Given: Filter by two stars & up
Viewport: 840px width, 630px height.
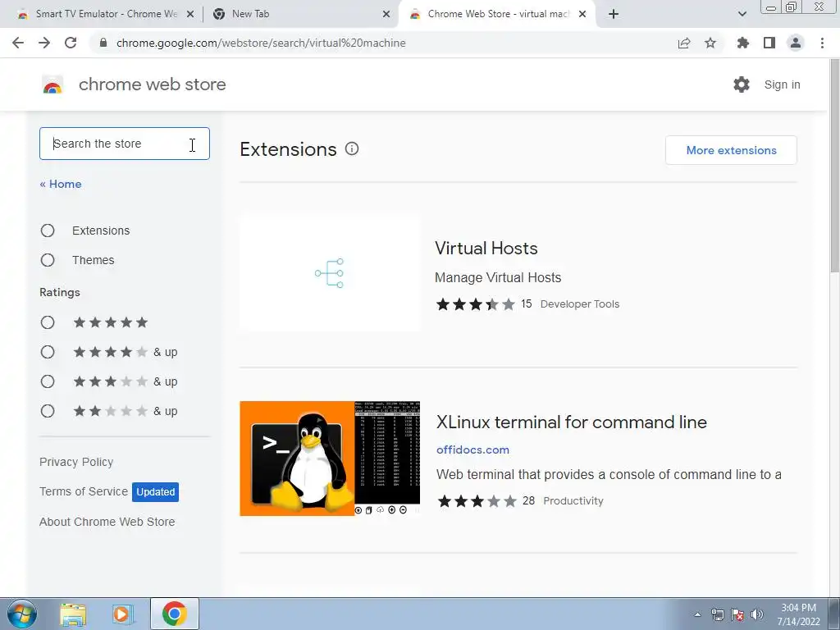Looking at the screenshot, I should point(48,411).
